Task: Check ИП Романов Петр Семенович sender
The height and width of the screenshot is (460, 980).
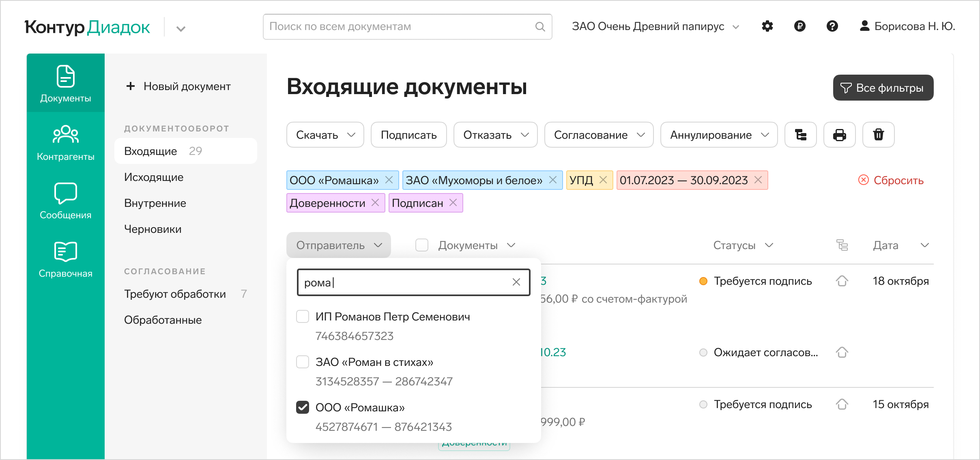Action: (x=303, y=316)
